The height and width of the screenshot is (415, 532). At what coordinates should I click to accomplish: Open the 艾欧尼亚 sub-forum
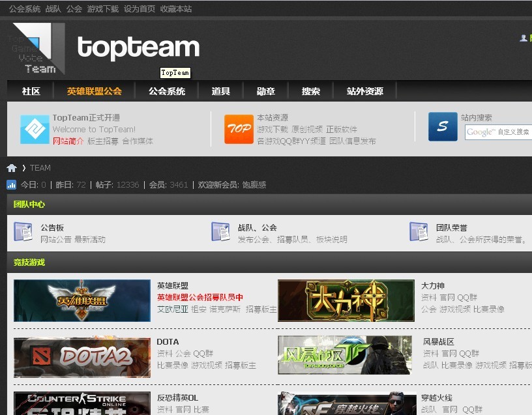pyautogui.click(x=173, y=309)
